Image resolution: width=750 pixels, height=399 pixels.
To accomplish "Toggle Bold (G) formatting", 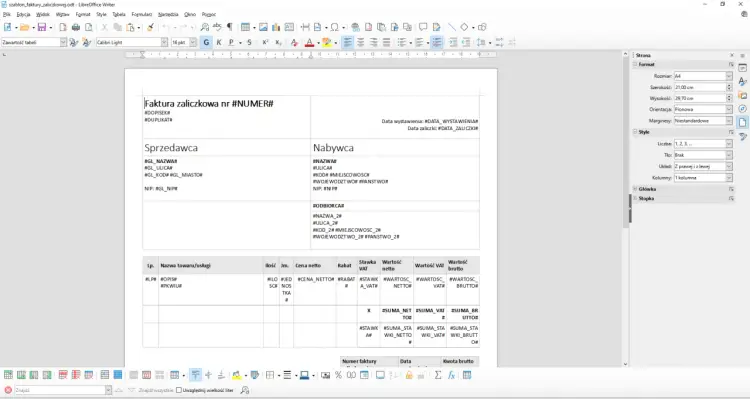I will click(x=206, y=43).
